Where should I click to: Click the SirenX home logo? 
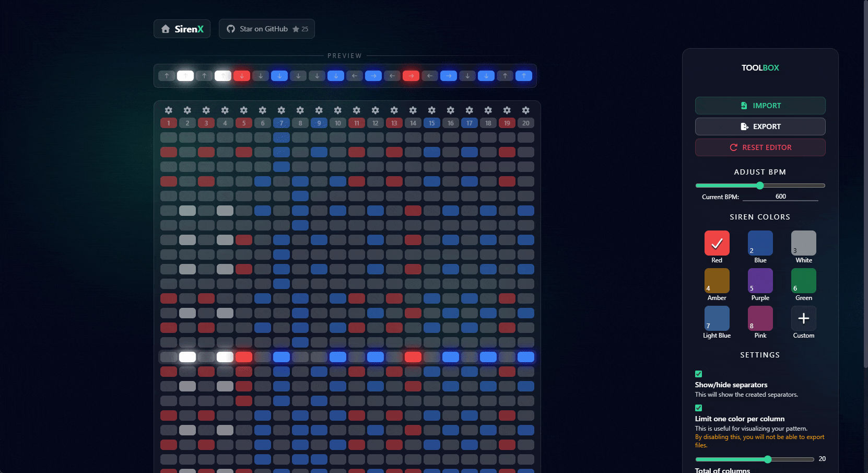click(182, 29)
